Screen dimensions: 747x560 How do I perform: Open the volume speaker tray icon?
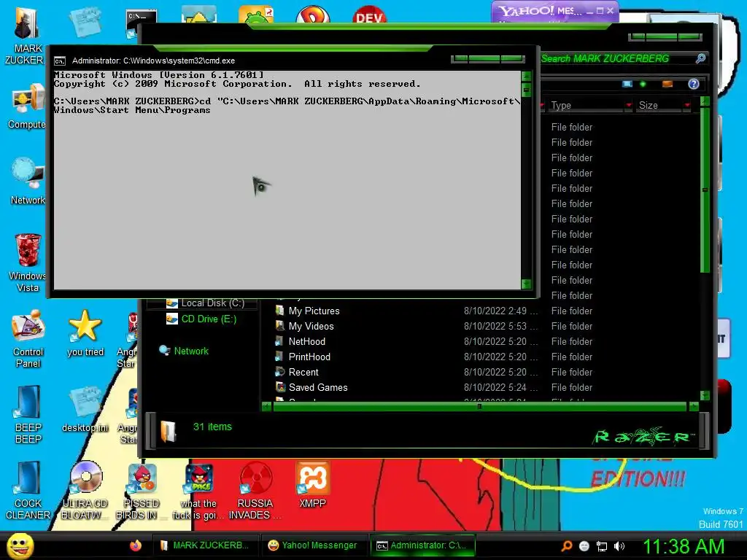point(619,546)
